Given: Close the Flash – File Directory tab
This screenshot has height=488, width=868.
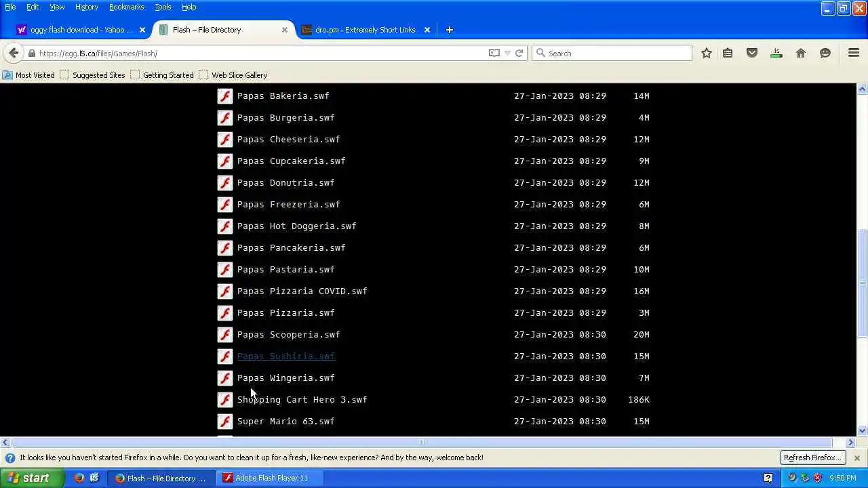Looking at the screenshot, I should [285, 30].
